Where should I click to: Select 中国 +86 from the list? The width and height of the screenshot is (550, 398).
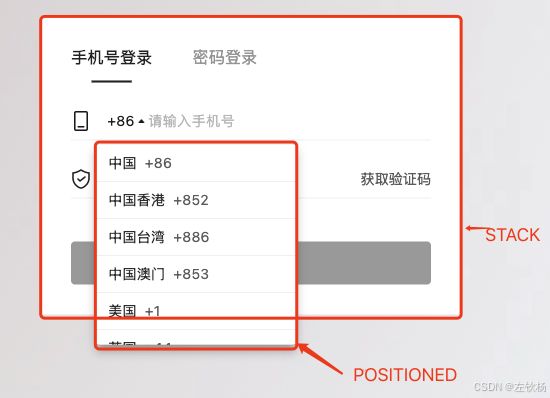(196, 163)
